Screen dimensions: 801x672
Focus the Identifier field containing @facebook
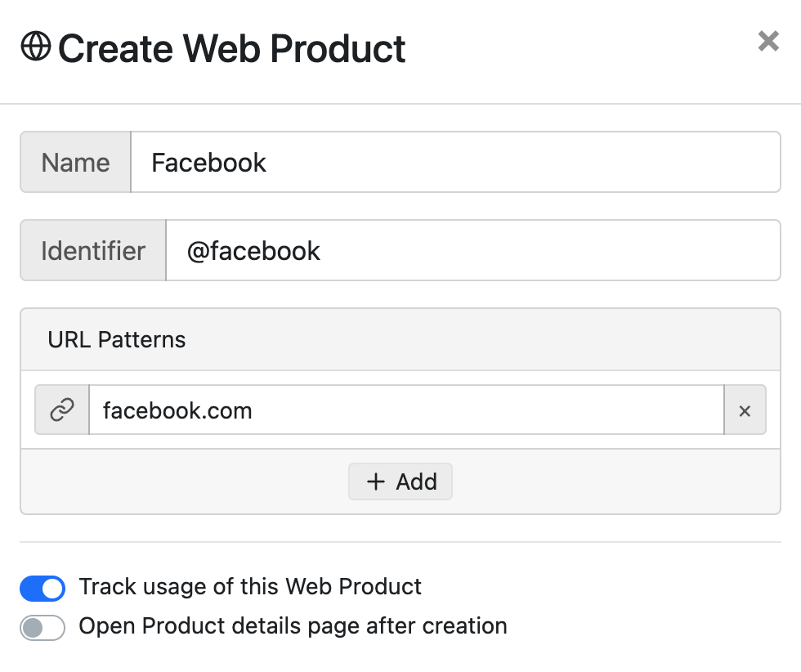coord(473,250)
